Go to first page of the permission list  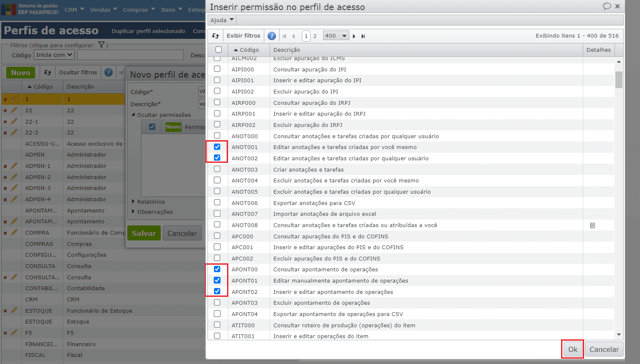(x=284, y=36)
